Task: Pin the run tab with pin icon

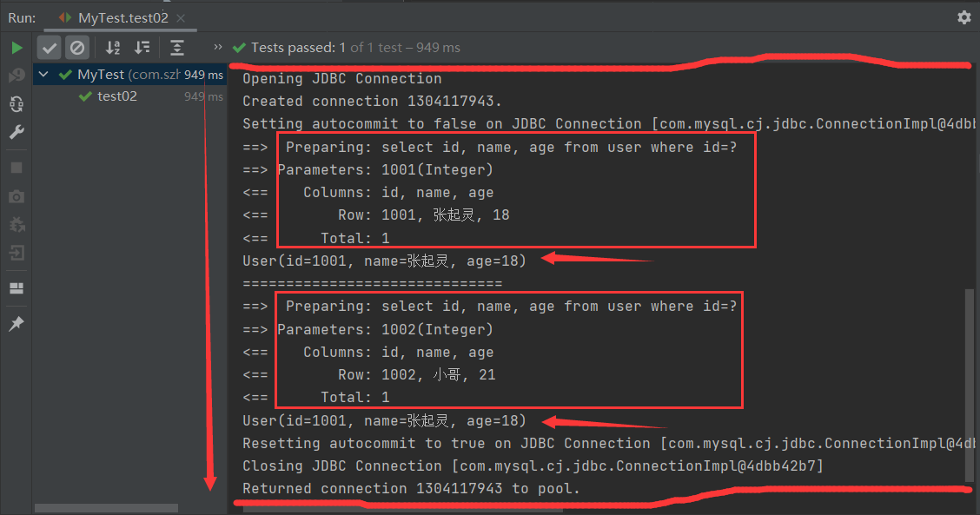Action: 17,324
